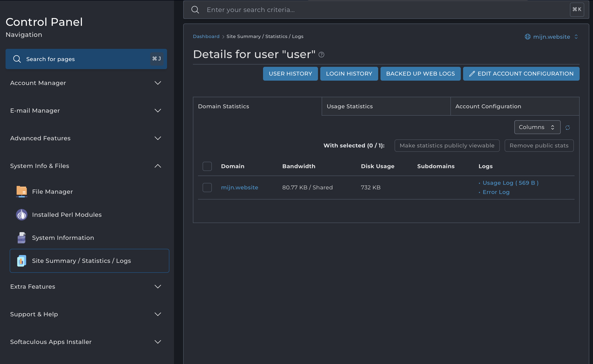The height and width of the screenshot is (364, 593).
Task: Click the globe icon next to mijn.website
Action: click(528, 37)
